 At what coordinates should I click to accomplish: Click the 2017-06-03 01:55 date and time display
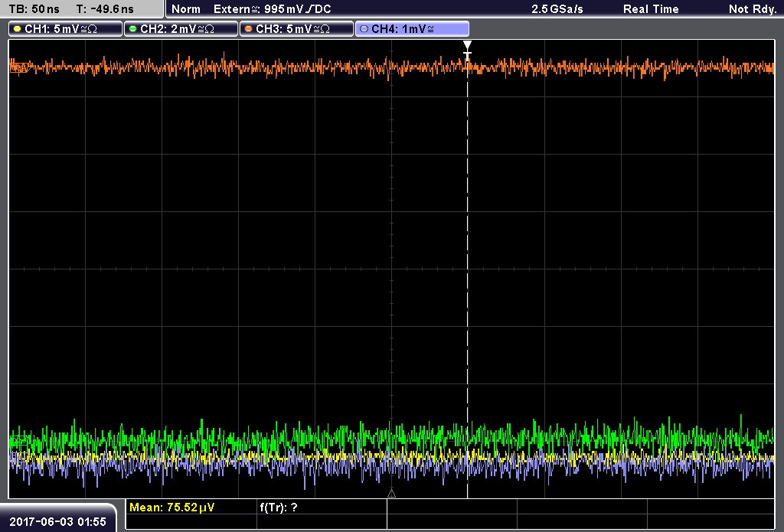(x=58, y=521)
